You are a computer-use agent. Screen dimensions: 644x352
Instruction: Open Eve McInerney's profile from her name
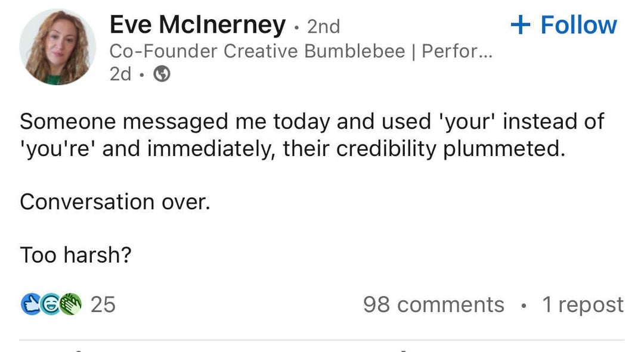(x=197, y=24)
